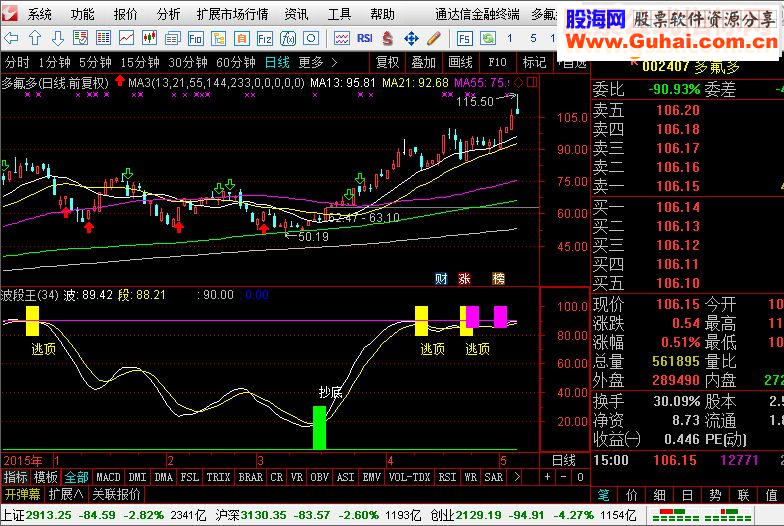784x526 pixels.
Task: Click the blue 财 badge on chart
Action: click(x=440, y=278)
